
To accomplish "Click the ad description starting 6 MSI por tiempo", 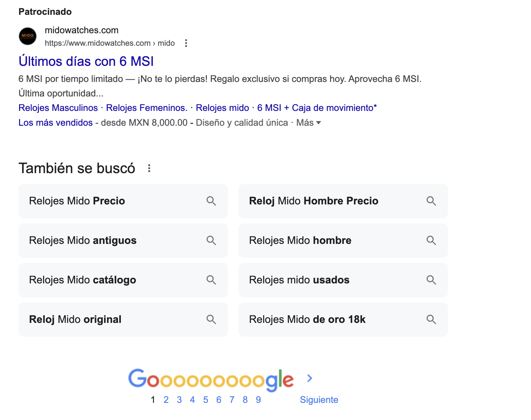I will point(220,86).
